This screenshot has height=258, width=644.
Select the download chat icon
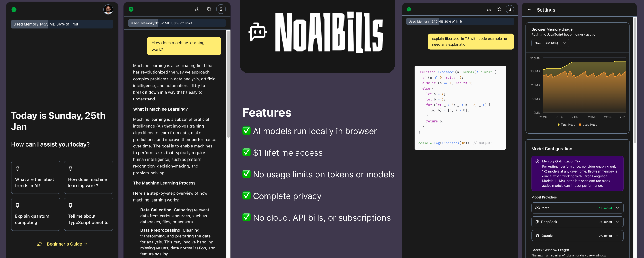pos(197,9)
